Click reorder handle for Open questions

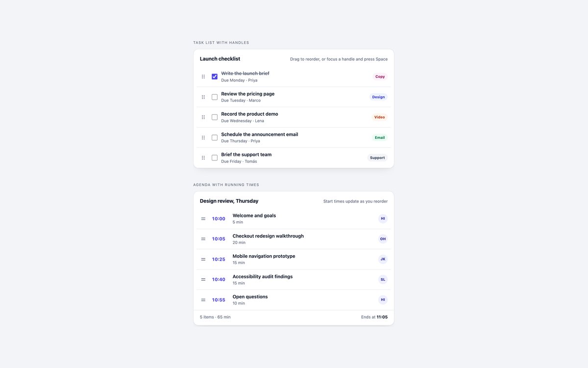(203, 300)
